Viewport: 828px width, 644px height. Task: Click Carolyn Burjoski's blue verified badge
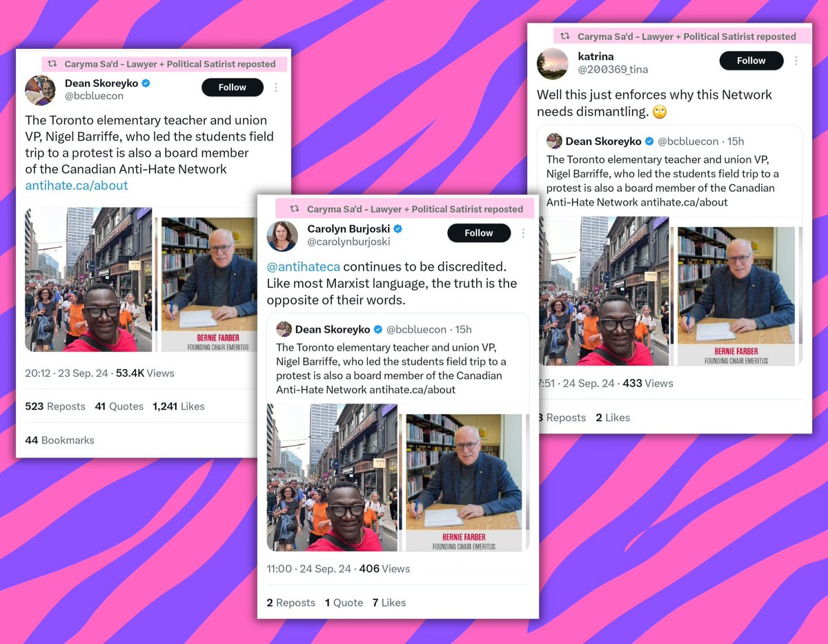pyautogui.click(x=398, y=228)
